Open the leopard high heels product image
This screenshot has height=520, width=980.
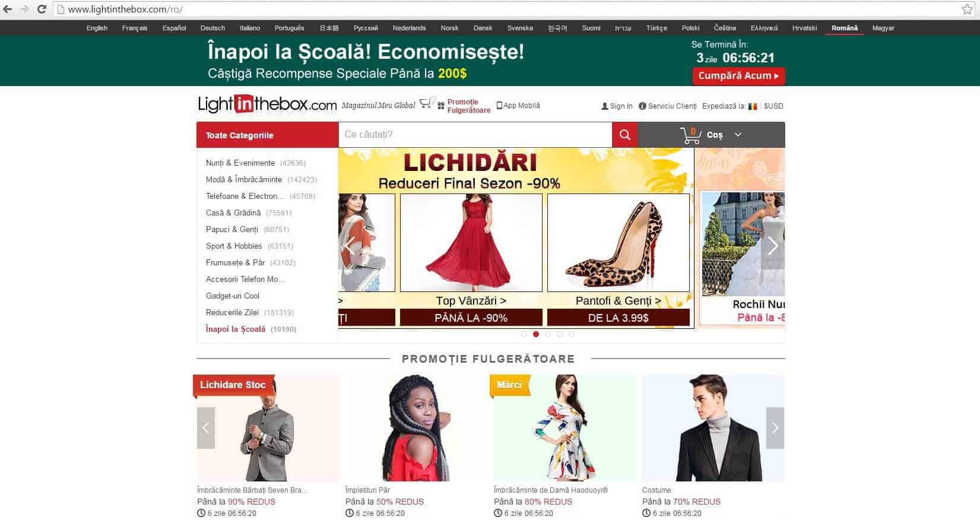619,242
